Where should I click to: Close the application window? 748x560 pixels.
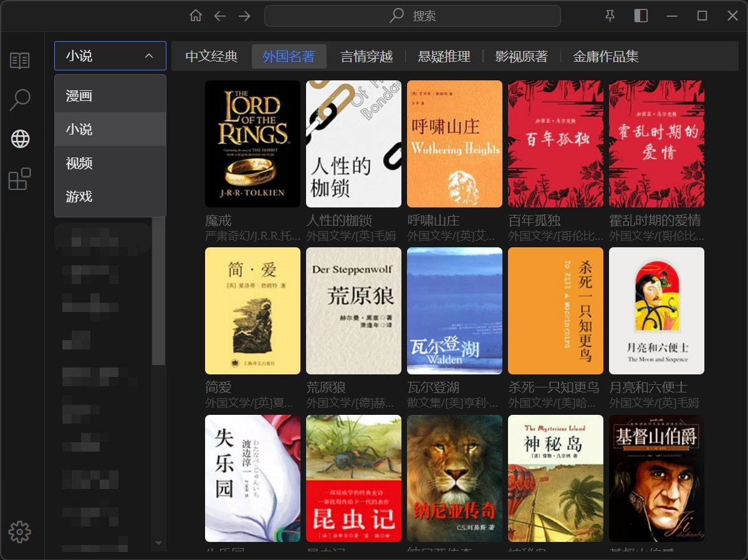click(732, 16)
